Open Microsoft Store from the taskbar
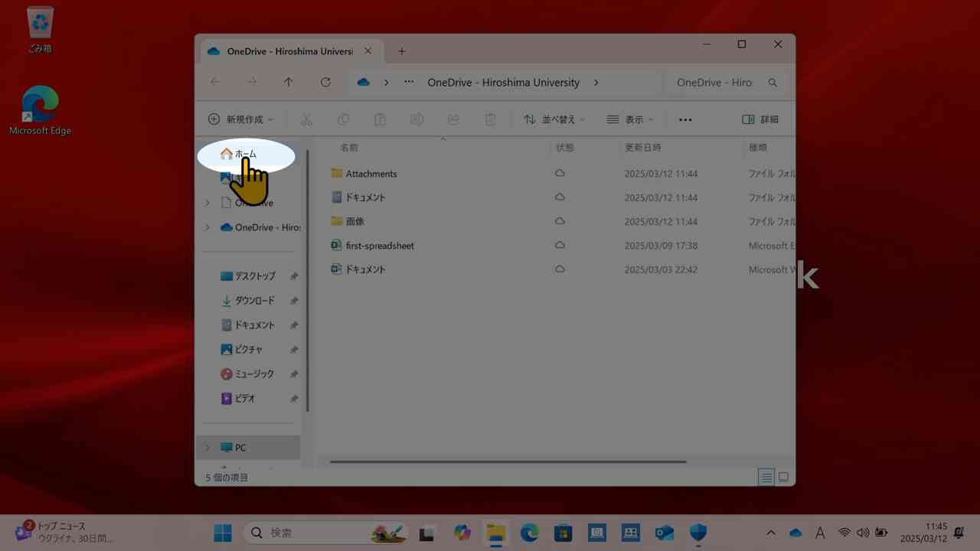The width and height of the screenshot is (980, 551). [x=563, y=533]
